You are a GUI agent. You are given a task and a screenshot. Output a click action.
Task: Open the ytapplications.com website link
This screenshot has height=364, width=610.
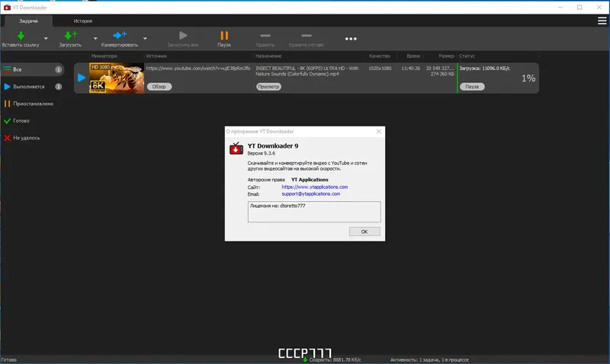coord(315,187)
